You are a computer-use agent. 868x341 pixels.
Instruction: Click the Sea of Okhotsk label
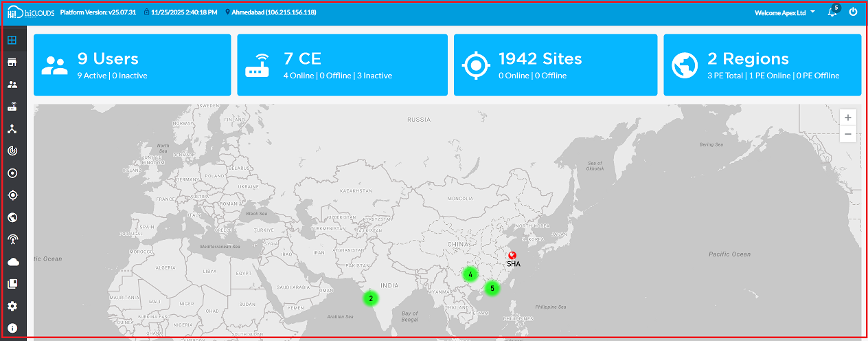(595, 166)
